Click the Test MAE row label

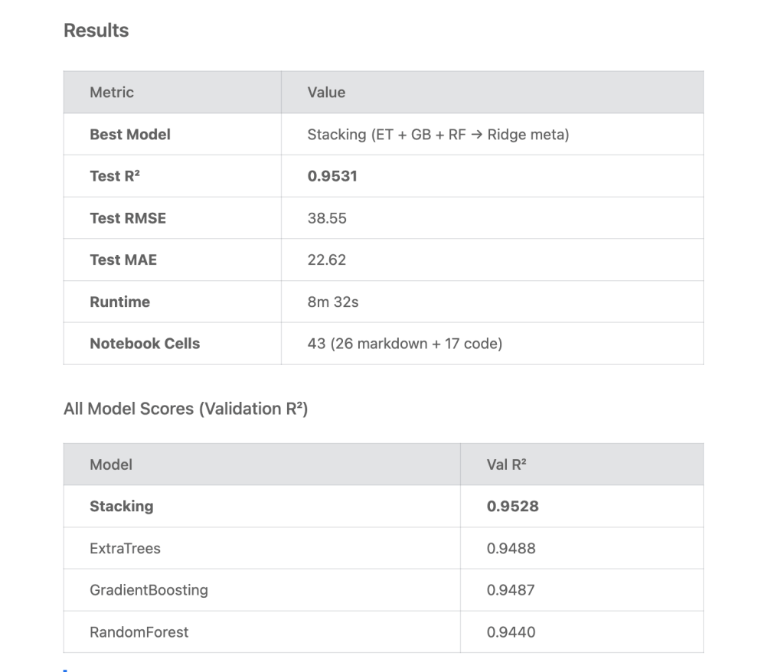pos(123,260)
